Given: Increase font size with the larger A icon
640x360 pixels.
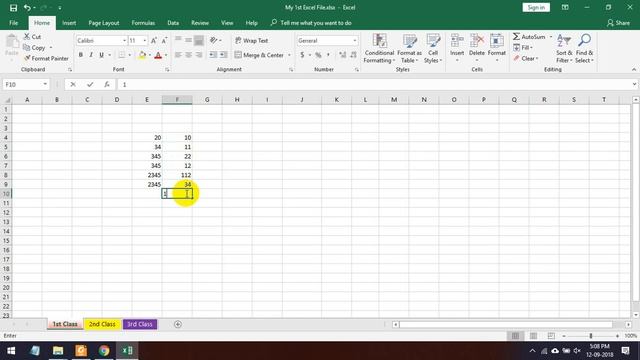Looking at the screenshot, I should pyautogui.click(x=154, y=41).
